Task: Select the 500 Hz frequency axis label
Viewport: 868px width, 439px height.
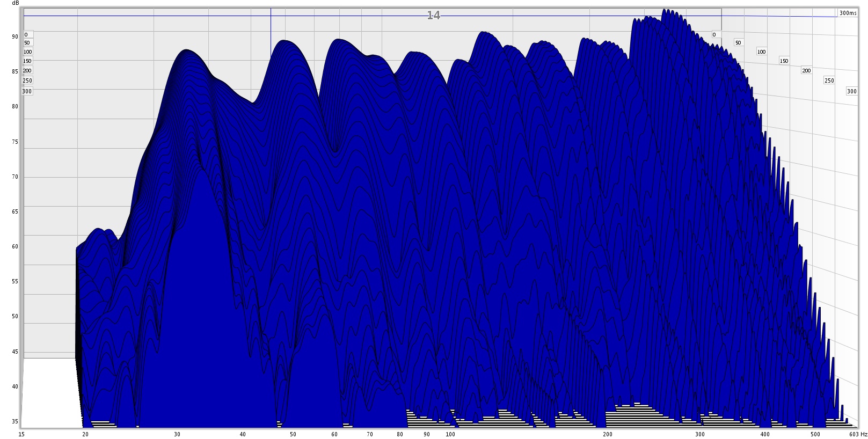Action: 815,434
